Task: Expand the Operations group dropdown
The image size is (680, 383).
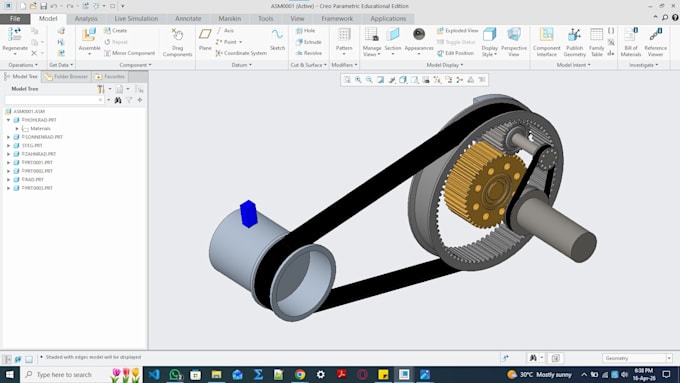Action: [23, 65]
